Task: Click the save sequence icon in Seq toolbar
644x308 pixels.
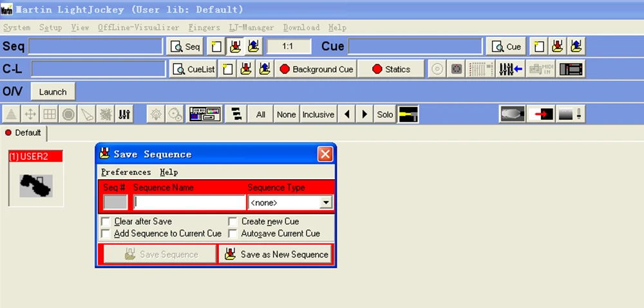Action: click(x=235, y=46)
